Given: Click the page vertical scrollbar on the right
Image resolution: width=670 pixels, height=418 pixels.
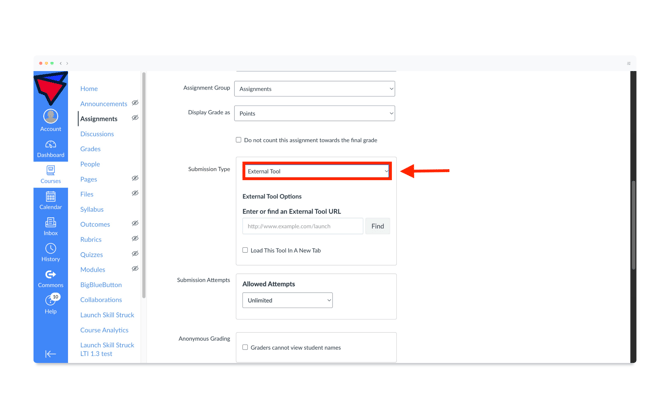Looking at the screenshot, I should pos(633,225).
